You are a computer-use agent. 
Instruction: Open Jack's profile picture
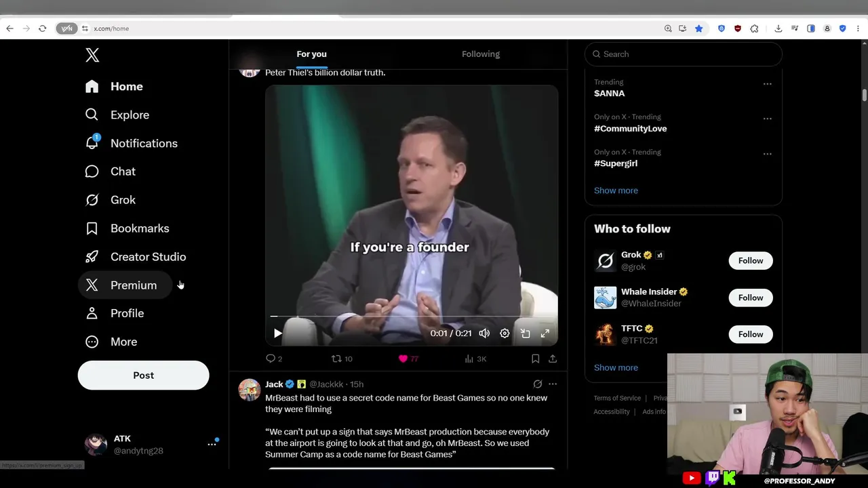[x=250, y=390]
